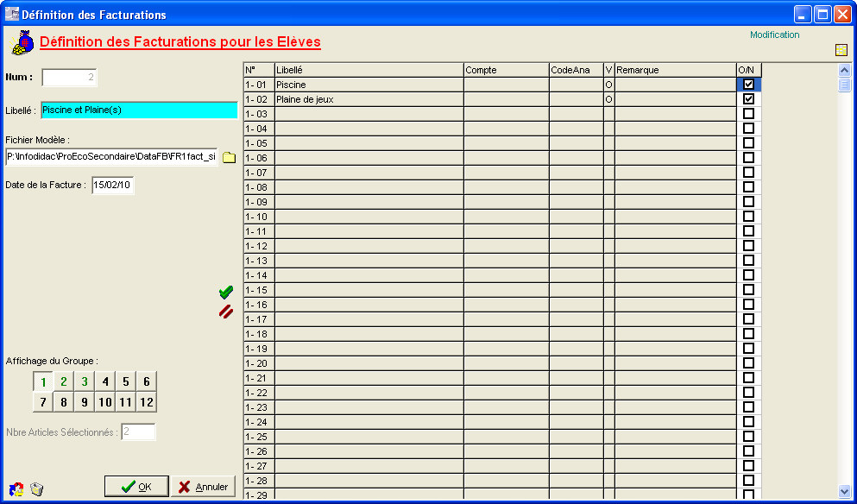Show group 7 articles
Image resolution: width=857 pixels, height=504 pixels.
point(43,402)
